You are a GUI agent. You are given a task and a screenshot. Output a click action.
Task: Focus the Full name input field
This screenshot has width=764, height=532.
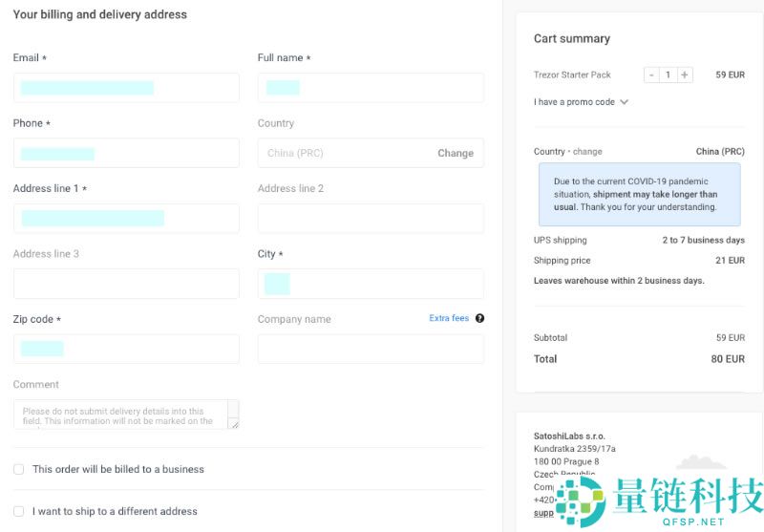pyautogui.click(x=371, y=88)
